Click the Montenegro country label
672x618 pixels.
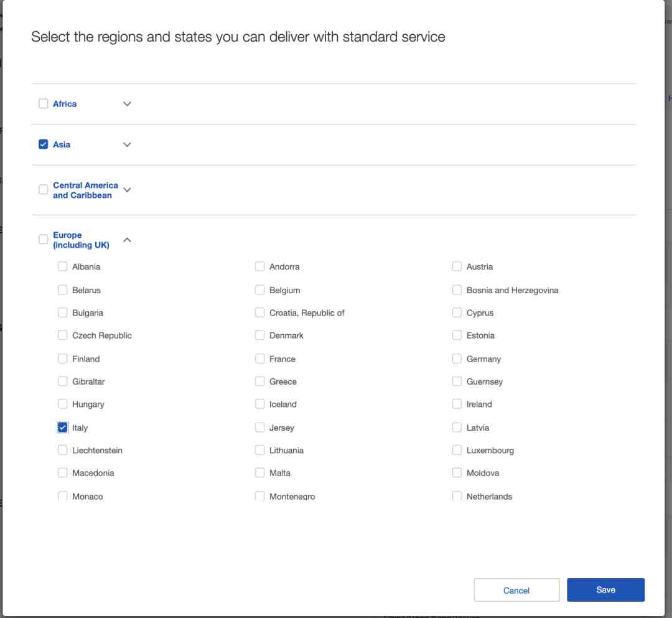point(292,496)
